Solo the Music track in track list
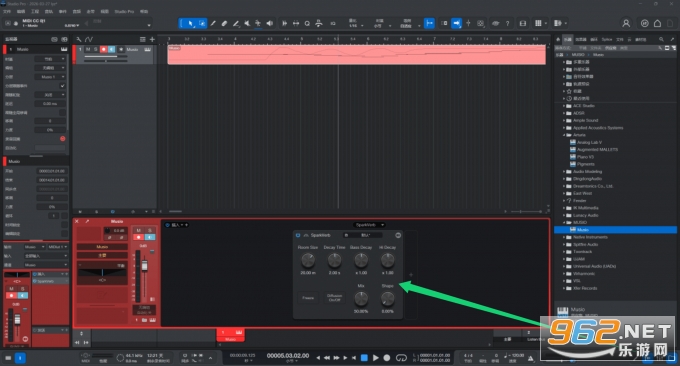This screenshot has height=366, width=680. pyautogui.click(x=95, y=49)
